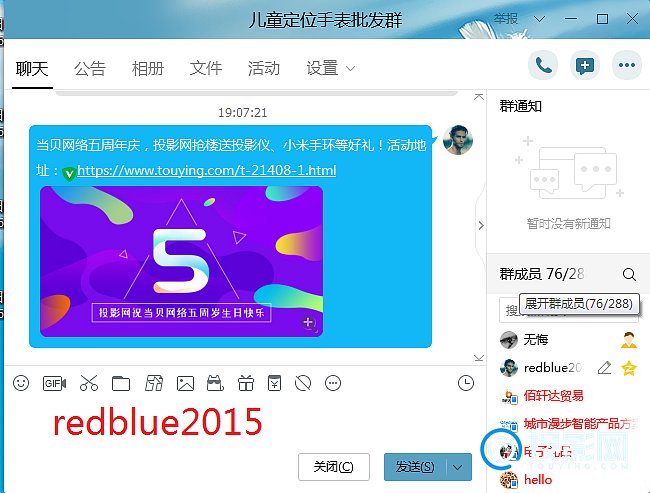Click avatar of 佰轩达贸易

pos(509,397)
